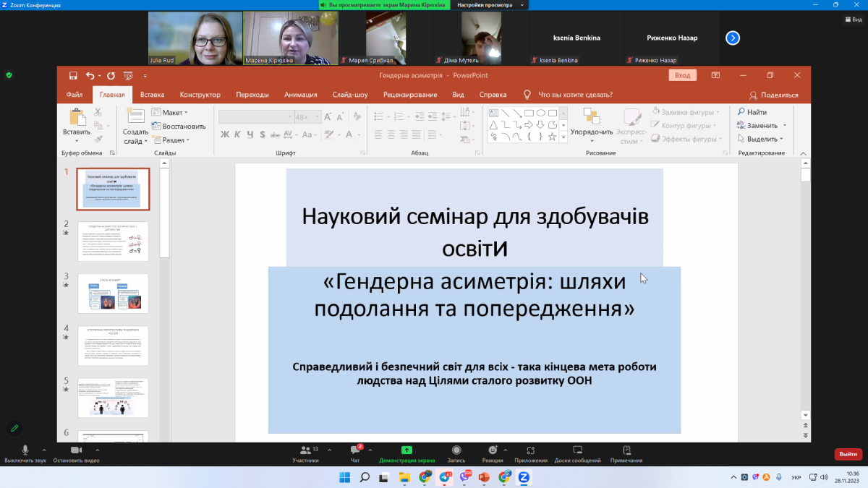Click the Вход sign-in button
Screen dimensions: 868x488
(682, 75)
